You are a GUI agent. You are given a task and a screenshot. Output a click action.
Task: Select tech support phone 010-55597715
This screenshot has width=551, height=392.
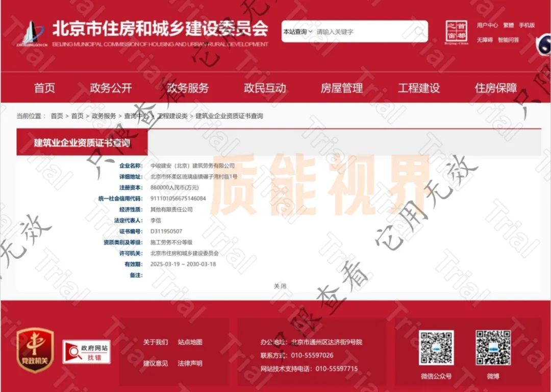(x=337, y=369)
